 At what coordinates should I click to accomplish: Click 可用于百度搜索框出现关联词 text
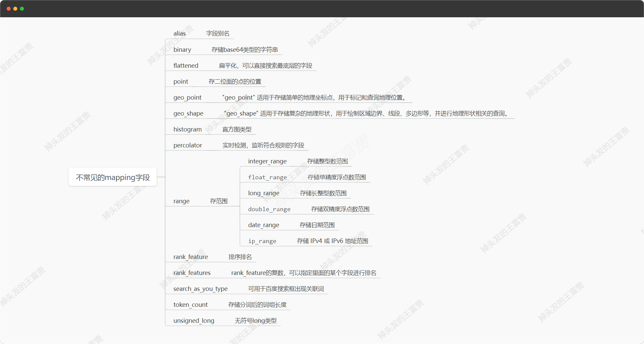pos(286,289)
